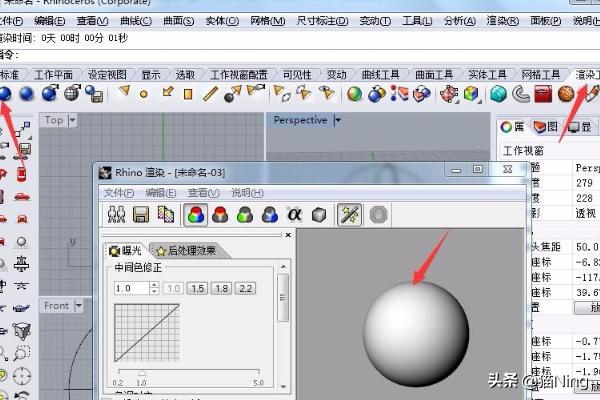
Task: Switch to the 曲面工具 toolbar tab
Action: [x=434, y=75]
